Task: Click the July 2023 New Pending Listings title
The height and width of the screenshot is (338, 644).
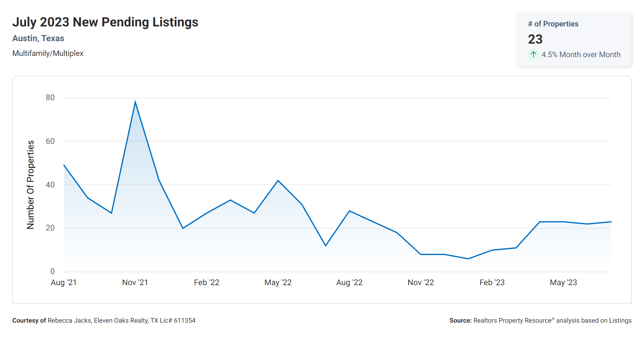Action: pos(105,22)
